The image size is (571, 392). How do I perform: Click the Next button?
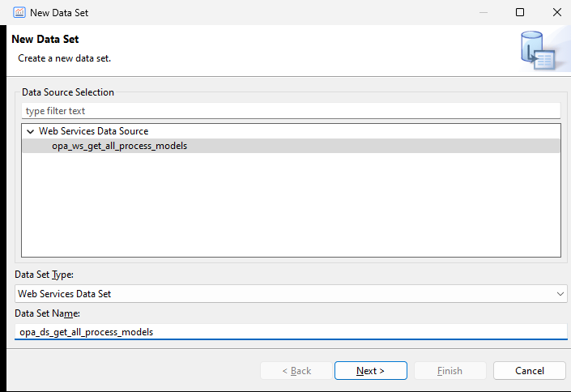coord(371,370)
